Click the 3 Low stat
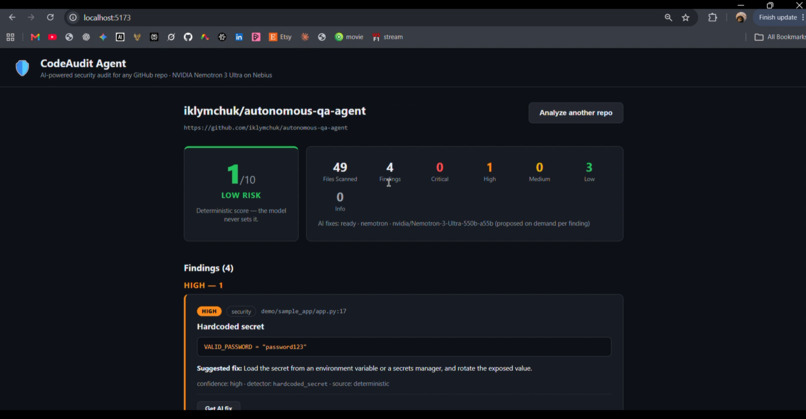 [589, 172]
